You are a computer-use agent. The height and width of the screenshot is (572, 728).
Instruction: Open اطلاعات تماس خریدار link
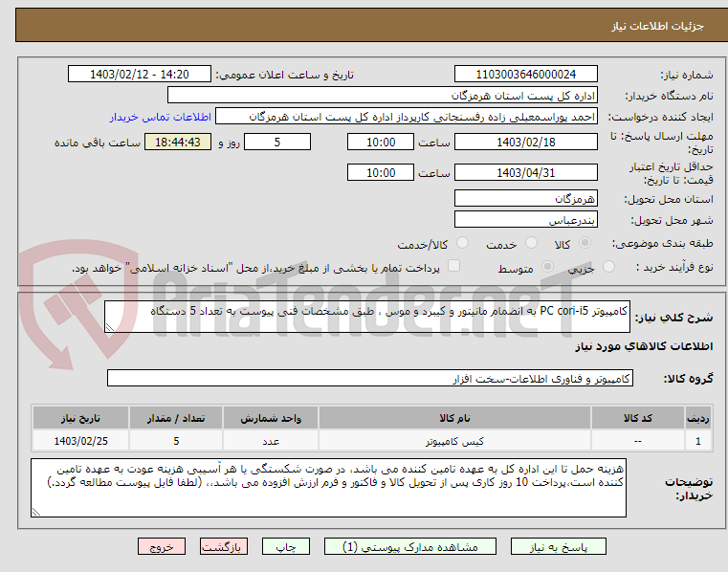click(161, 117)
